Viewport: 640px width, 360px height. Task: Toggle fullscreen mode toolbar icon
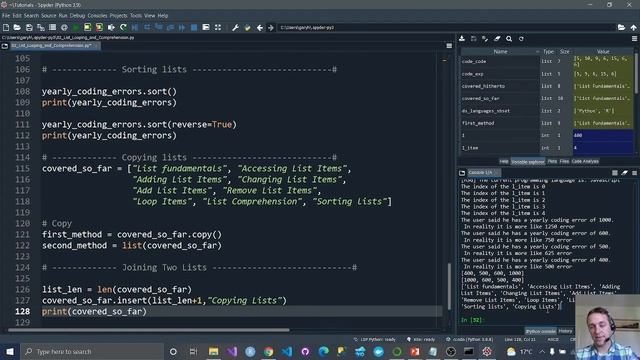(218, 27)
